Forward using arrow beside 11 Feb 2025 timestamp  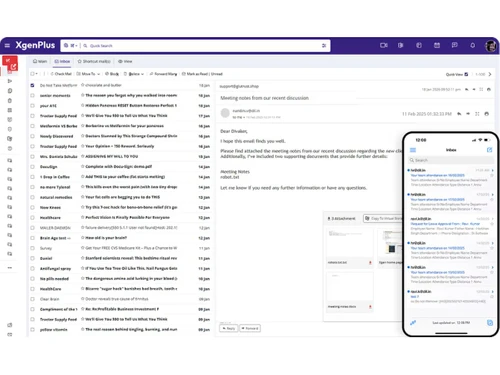click(x=468, y=114)
